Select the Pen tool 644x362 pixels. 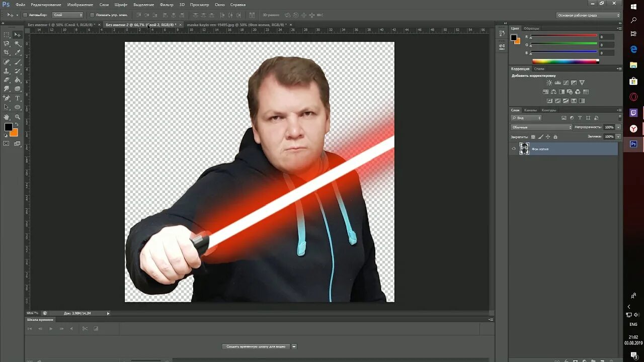7,98
